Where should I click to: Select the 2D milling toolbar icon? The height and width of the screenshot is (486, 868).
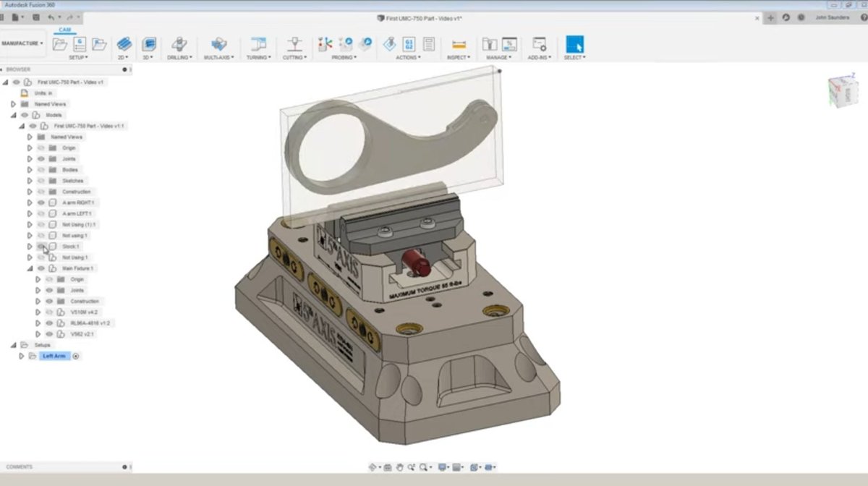pos(123,45)
